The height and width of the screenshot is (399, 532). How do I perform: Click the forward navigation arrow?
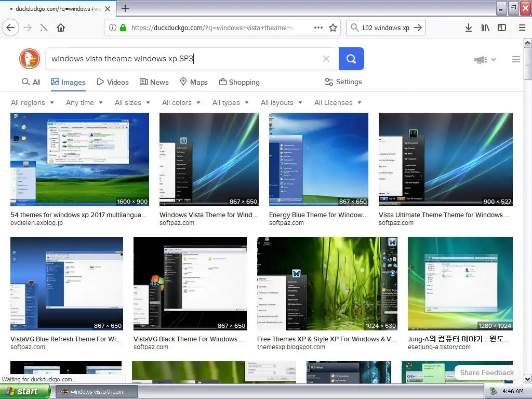[28, 28]
